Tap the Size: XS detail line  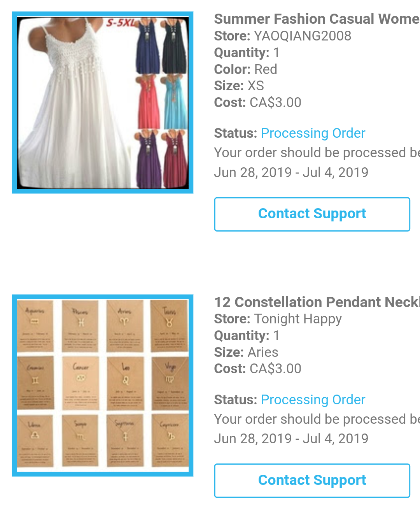point(239,86)
